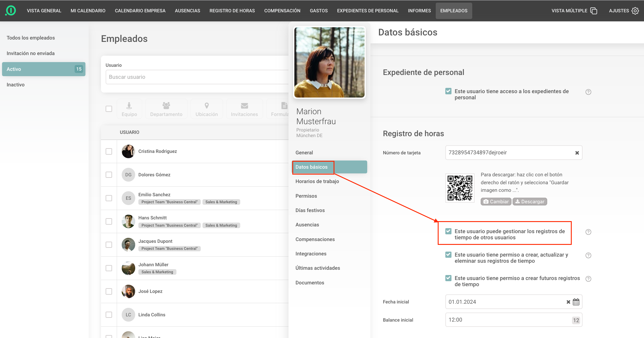Click Marion Musterfrau's profile photo

(x=329, y=62)
